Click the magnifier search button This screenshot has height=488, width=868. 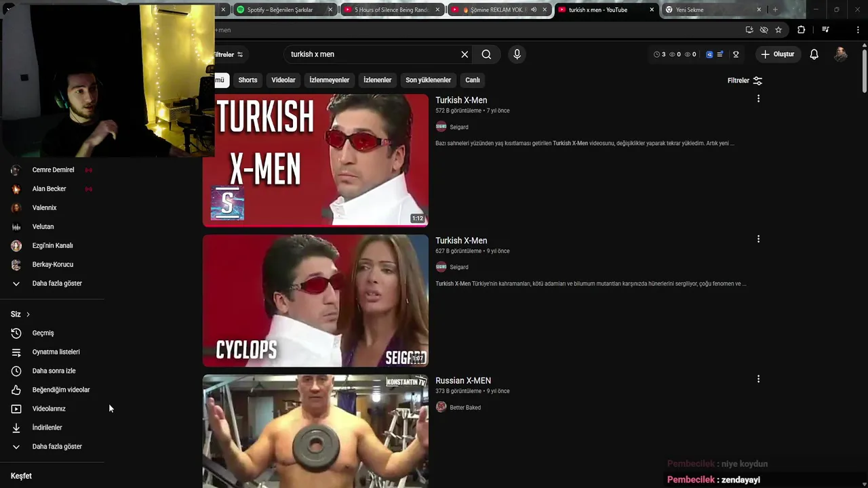click(486, 54)
